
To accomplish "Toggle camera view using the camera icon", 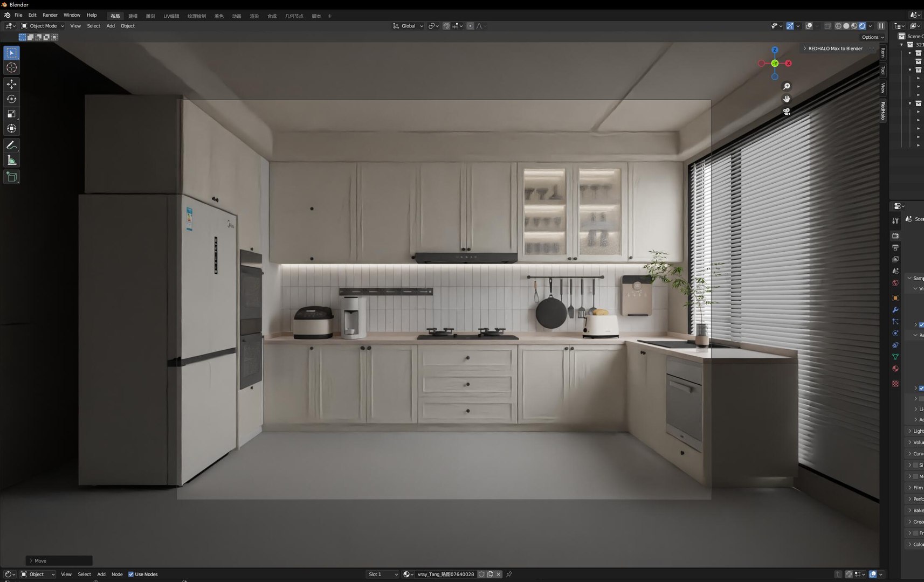I will (787, 112).
